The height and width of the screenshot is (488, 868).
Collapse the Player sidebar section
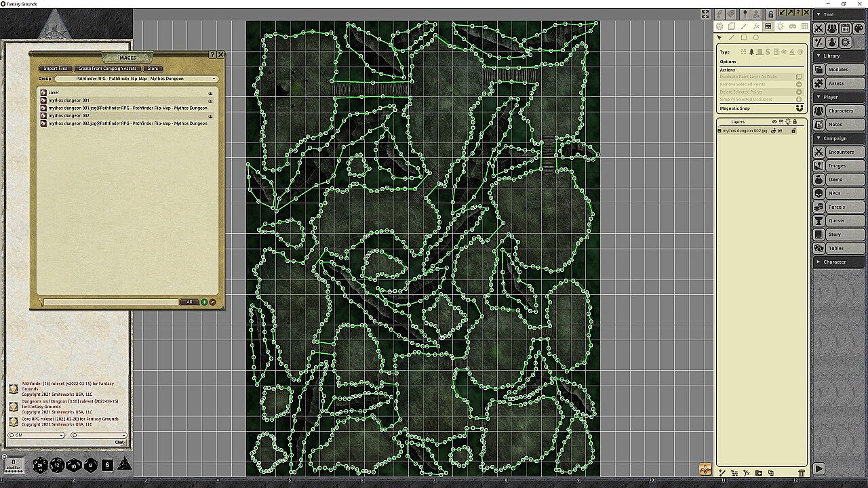coord(840,97)
